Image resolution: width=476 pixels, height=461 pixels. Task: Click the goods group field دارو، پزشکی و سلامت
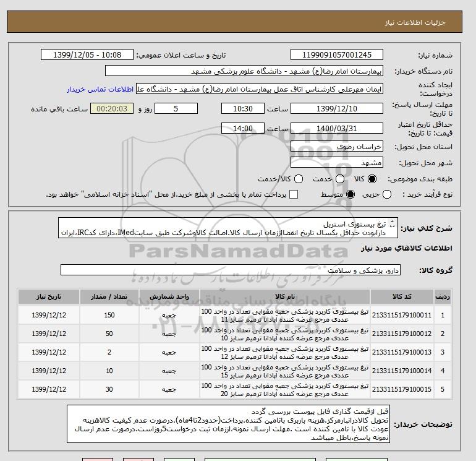pos(231,270)
